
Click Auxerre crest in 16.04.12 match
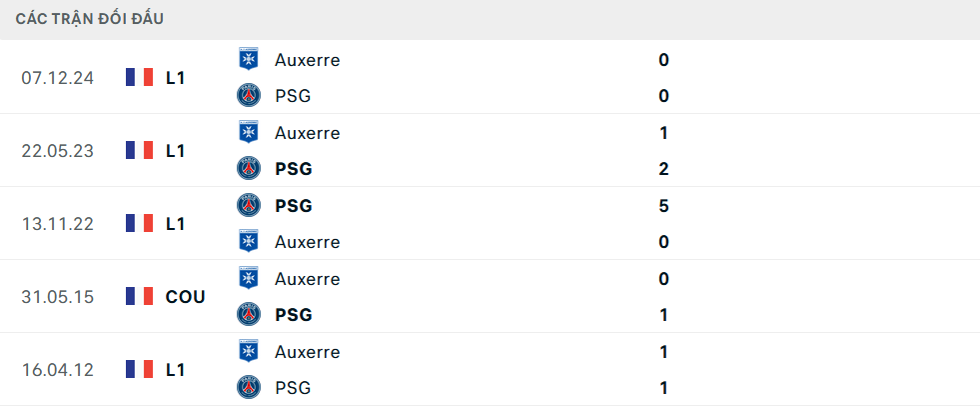click(248, 352)
